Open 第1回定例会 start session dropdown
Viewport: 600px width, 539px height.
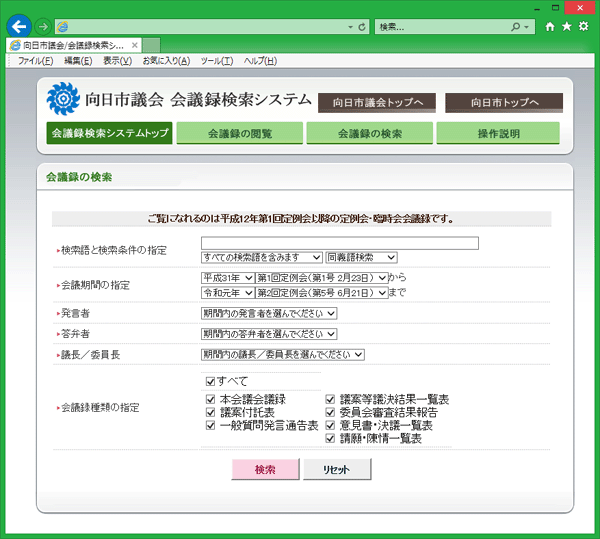321,278
